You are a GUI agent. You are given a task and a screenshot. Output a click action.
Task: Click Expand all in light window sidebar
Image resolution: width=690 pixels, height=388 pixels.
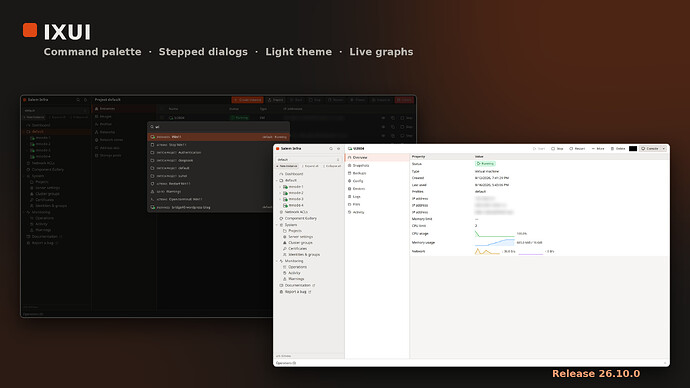click(311, 166)
